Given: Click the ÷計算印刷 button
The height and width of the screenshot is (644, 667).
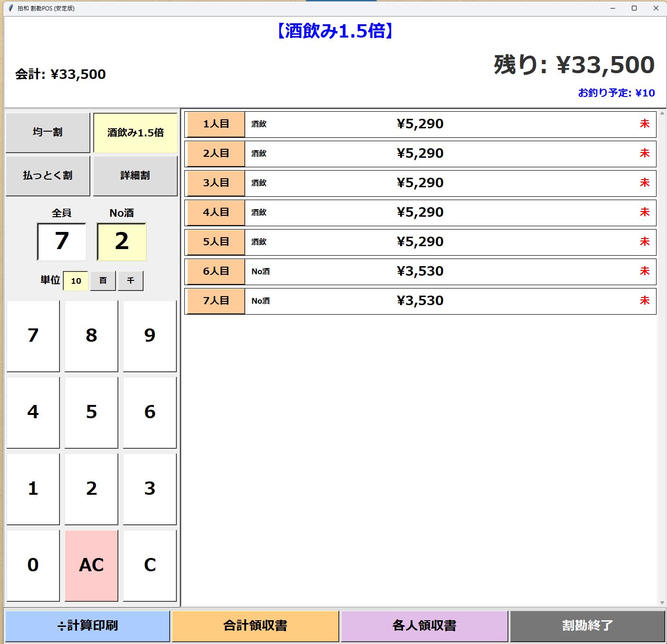Looking at the screenshot, I should click(88, 626).
